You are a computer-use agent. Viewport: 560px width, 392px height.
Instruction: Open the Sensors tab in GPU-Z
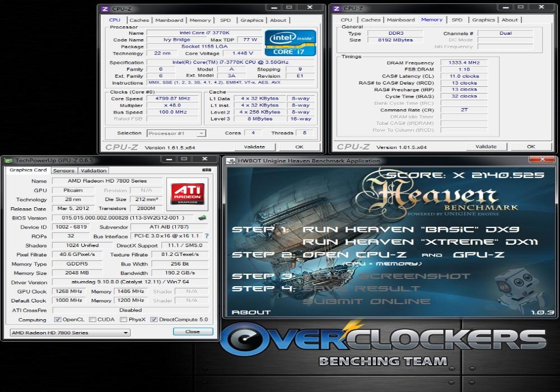pos(64,171)
